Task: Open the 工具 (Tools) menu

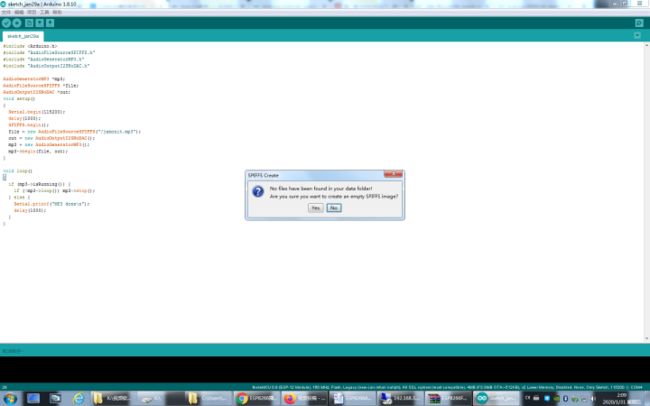Action: 44,12
